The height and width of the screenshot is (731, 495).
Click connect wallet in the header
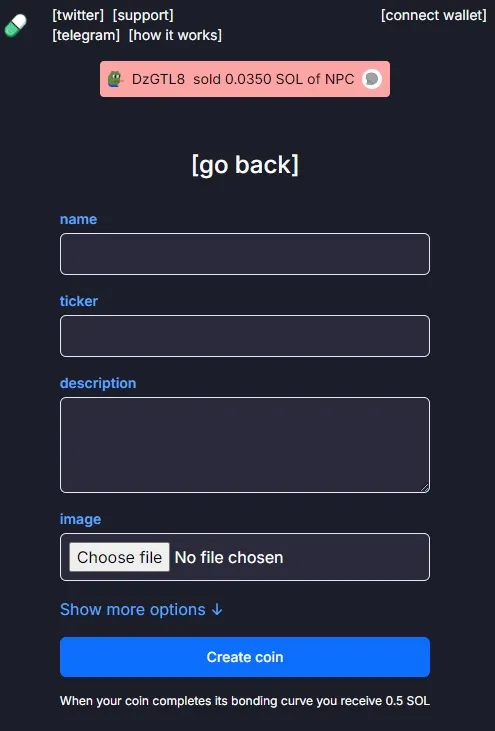click(433, 15)
